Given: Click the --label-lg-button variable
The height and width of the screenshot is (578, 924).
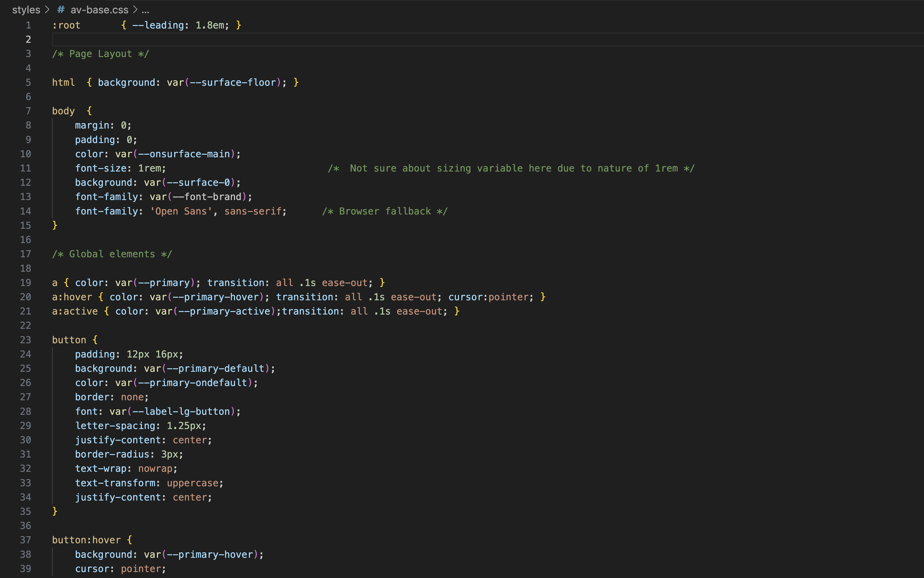Looking at the screenshot, I should tap(181, 412).
